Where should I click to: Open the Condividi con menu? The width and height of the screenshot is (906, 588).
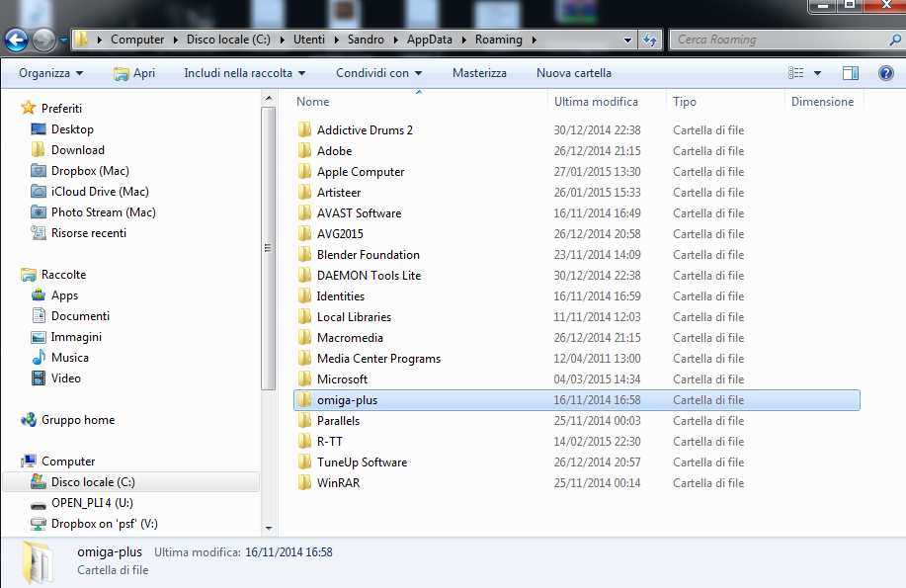(x=379, y=73)
